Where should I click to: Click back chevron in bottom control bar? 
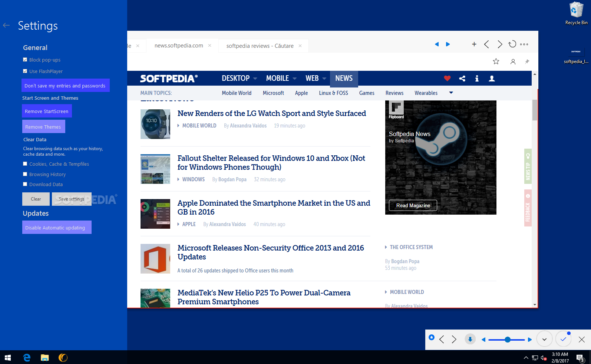pos(442,339)
